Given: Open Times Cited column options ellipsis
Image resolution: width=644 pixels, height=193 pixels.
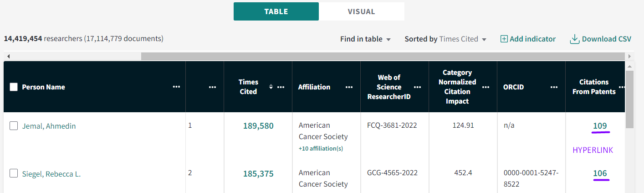Looking at the screenshot, I should click(x=281, y=87).
